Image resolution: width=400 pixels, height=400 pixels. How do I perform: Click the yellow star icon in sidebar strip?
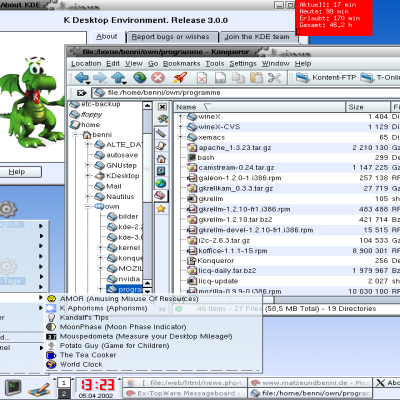click(161, 209)
